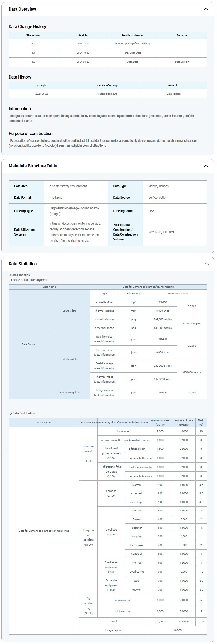Click the Data Overview panel title

[22, 9]
